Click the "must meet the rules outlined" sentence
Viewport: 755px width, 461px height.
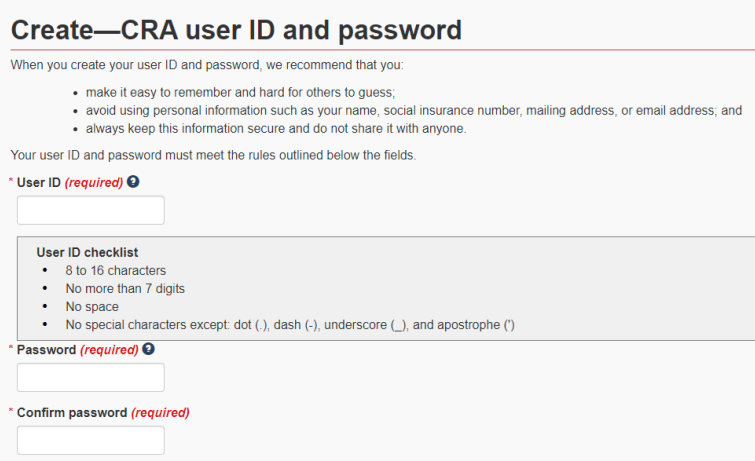point(208,155)
